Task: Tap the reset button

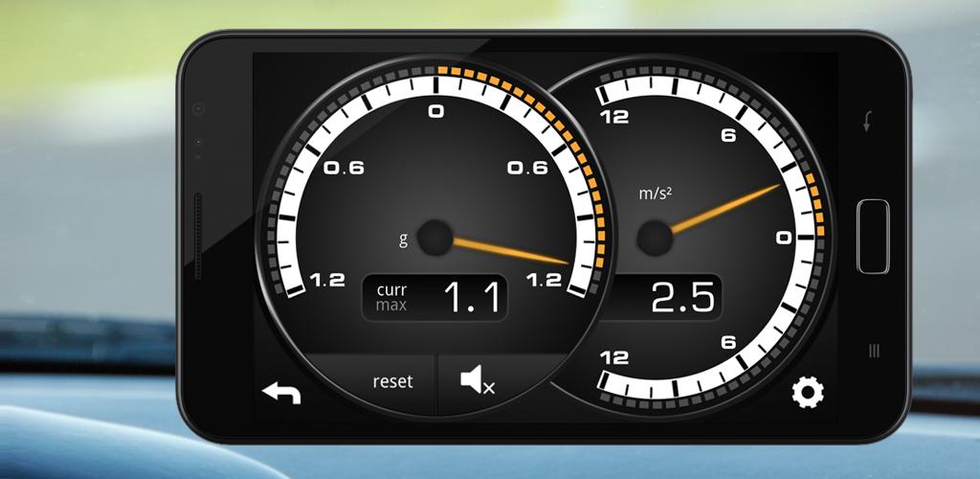Action: pos(392,381)
